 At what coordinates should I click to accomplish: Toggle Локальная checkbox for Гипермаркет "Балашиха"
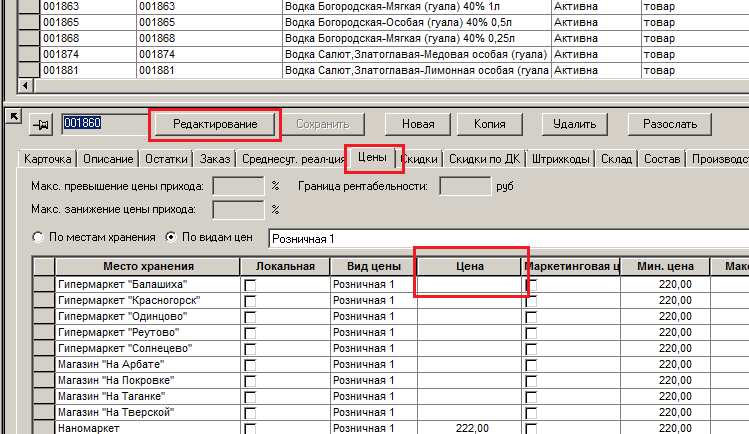coord(250,285)
